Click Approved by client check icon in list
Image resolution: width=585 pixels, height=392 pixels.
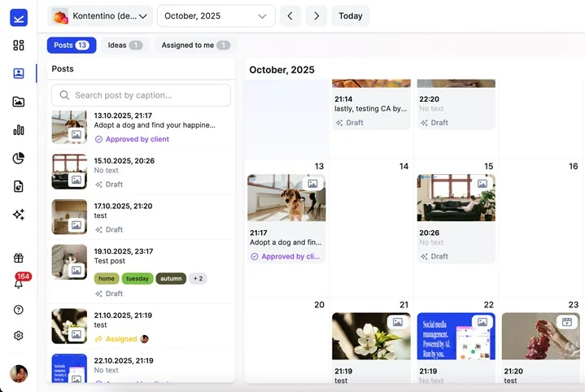[x=98, y=139]
